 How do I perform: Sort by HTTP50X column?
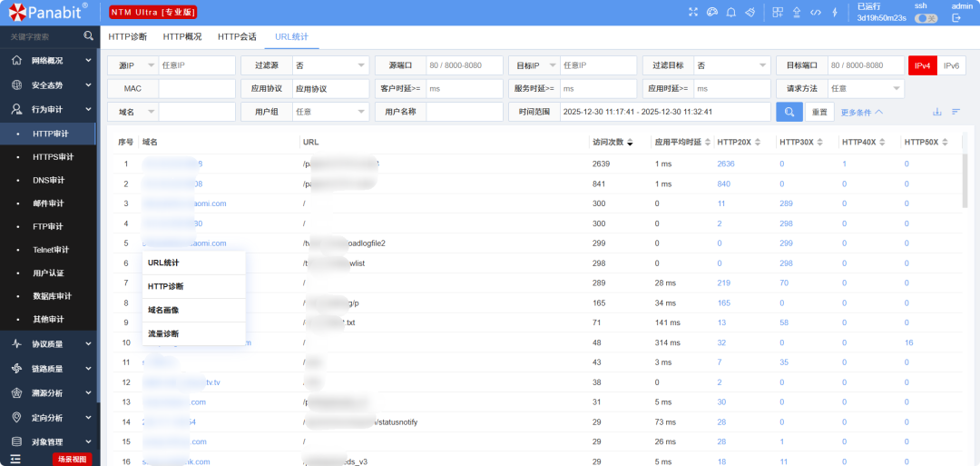click(x=945, y=143)
